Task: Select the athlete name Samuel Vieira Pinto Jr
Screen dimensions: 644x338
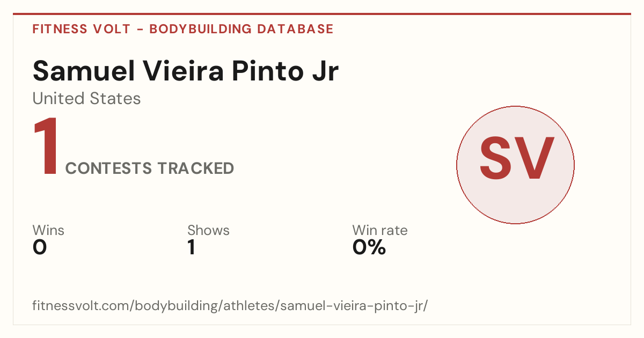Action: 186,70
